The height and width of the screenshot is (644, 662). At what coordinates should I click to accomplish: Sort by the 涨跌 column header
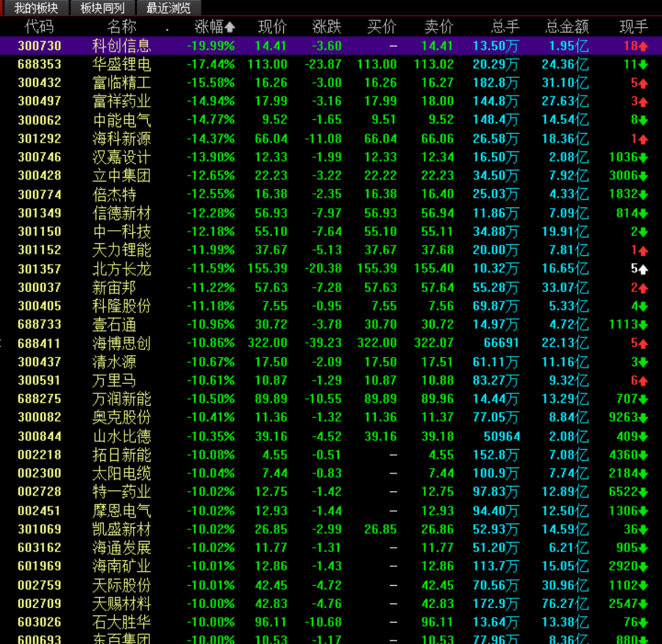(x=327, y=26)
